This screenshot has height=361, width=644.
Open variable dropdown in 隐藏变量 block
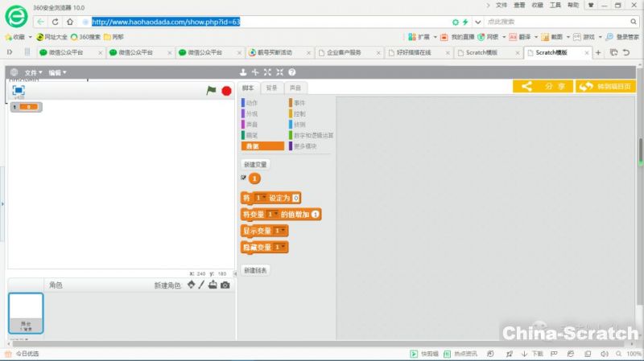pyautogui.click(x=279, y=248)
